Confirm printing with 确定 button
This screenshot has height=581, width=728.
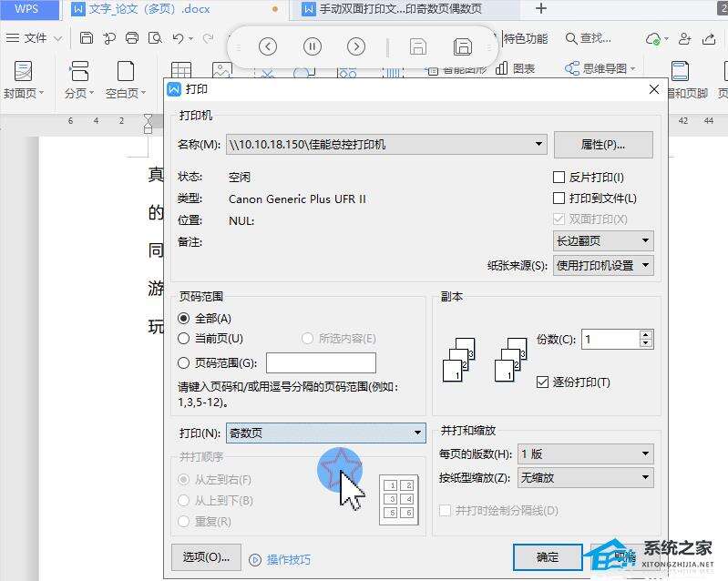point(548,557)
